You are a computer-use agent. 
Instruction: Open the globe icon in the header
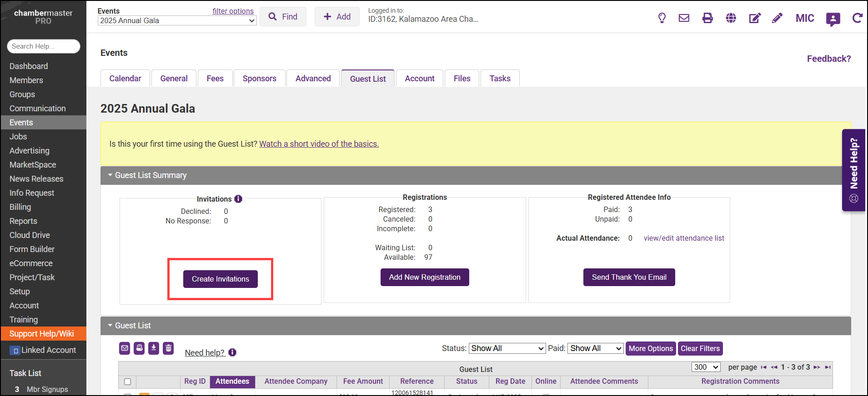tap(731, 18)
